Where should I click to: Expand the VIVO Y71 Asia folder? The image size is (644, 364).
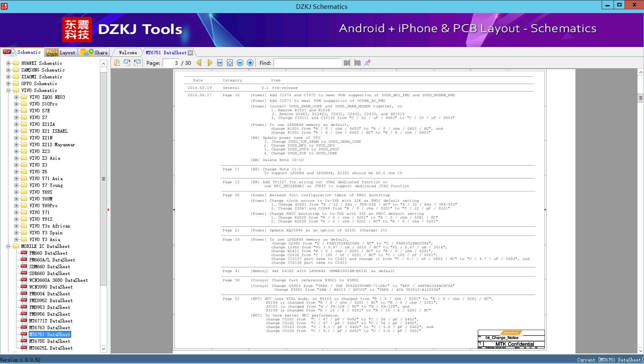[x=16, y=178]
